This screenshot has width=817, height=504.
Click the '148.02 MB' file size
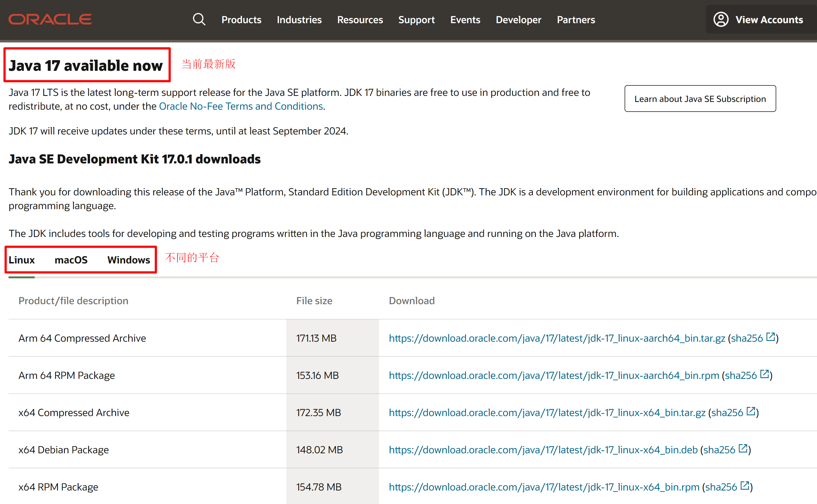tap(319, 450)
